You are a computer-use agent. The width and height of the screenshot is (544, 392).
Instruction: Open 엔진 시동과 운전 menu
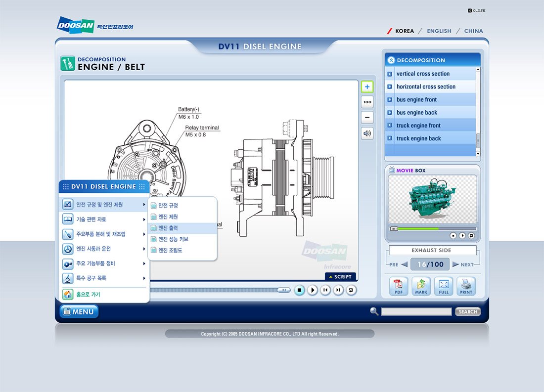pyautogui.click(x=104, y=249)
